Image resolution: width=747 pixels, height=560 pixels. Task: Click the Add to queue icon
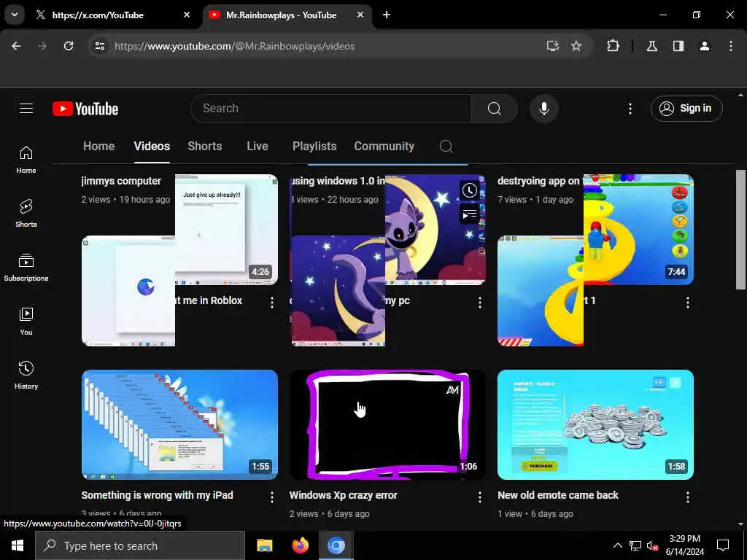click(x=469, y=214)
